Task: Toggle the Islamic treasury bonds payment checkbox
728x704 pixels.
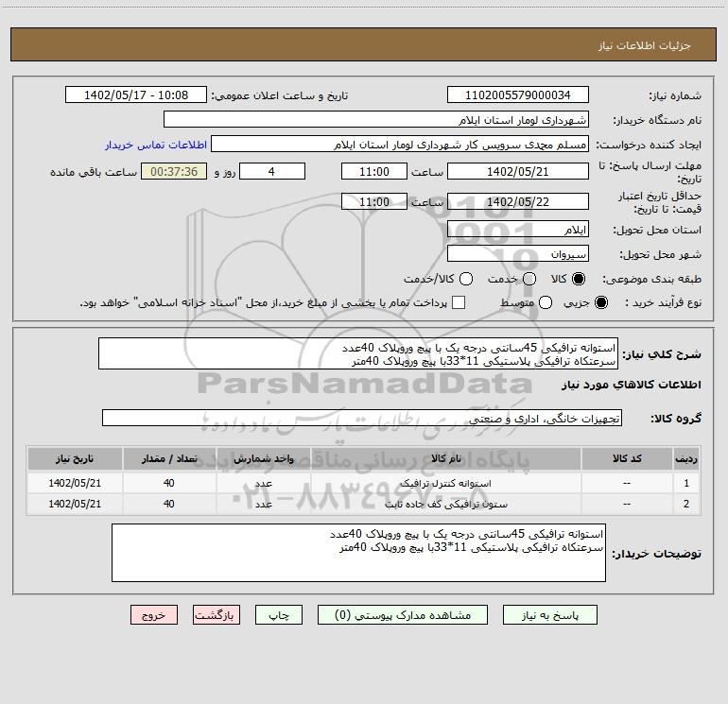Action: click(459, 302)
